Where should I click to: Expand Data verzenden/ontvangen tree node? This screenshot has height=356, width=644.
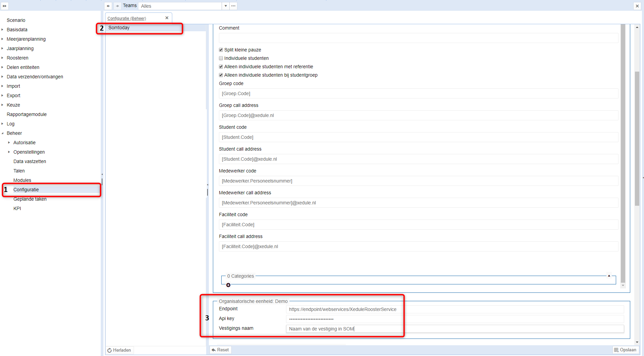pos(2,77)
